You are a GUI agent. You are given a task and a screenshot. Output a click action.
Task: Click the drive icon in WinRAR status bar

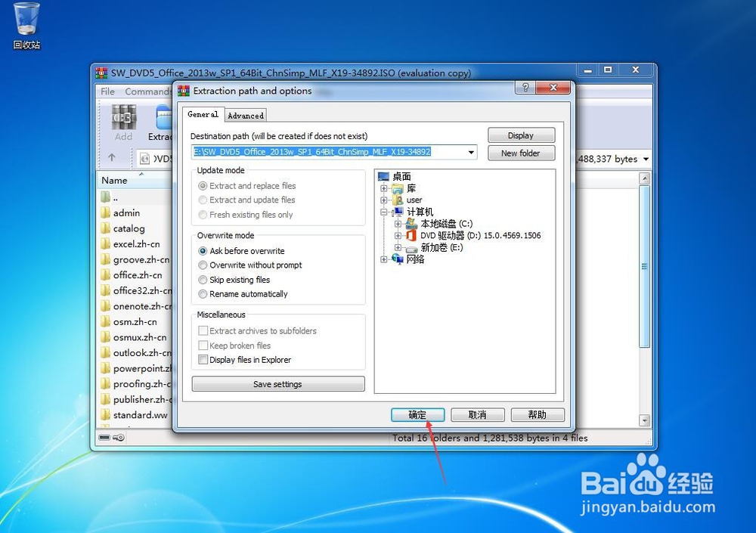104,438
